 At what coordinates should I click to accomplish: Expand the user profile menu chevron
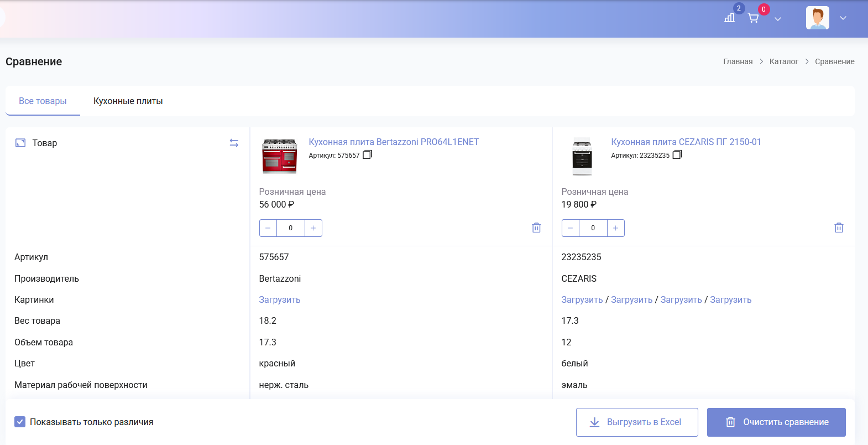pyautogui.click(x=843, y=18)
